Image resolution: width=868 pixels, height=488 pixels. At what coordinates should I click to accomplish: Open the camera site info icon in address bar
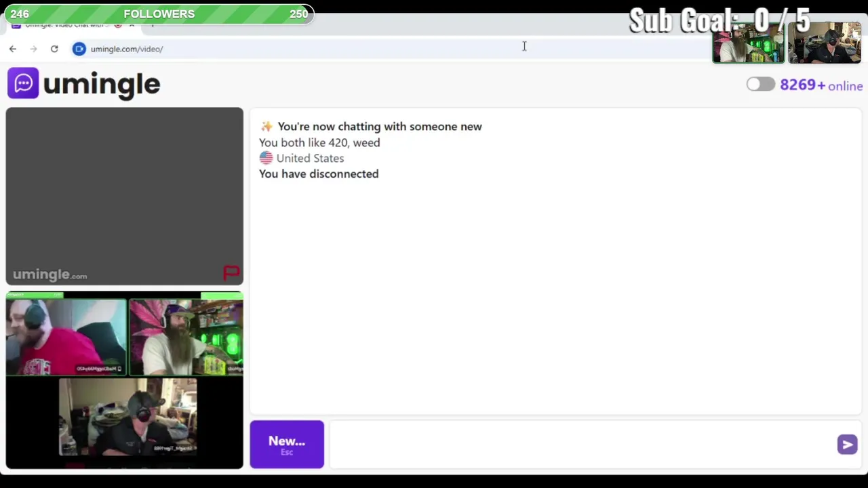pos(79,49)
